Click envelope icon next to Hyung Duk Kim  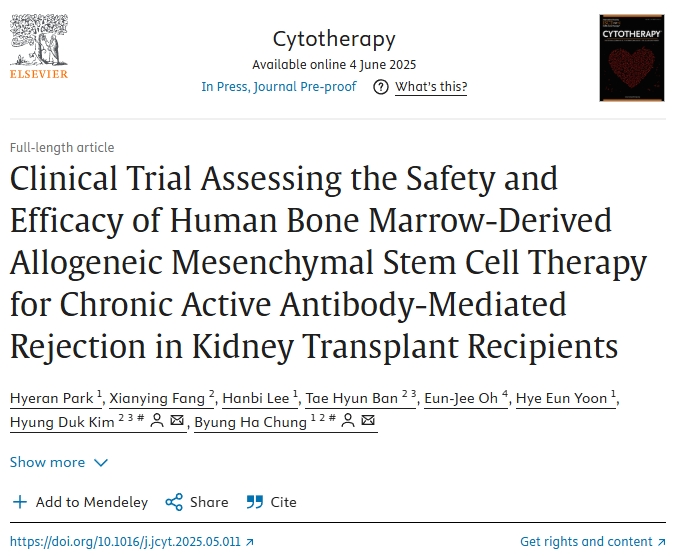tap(177, 422)
